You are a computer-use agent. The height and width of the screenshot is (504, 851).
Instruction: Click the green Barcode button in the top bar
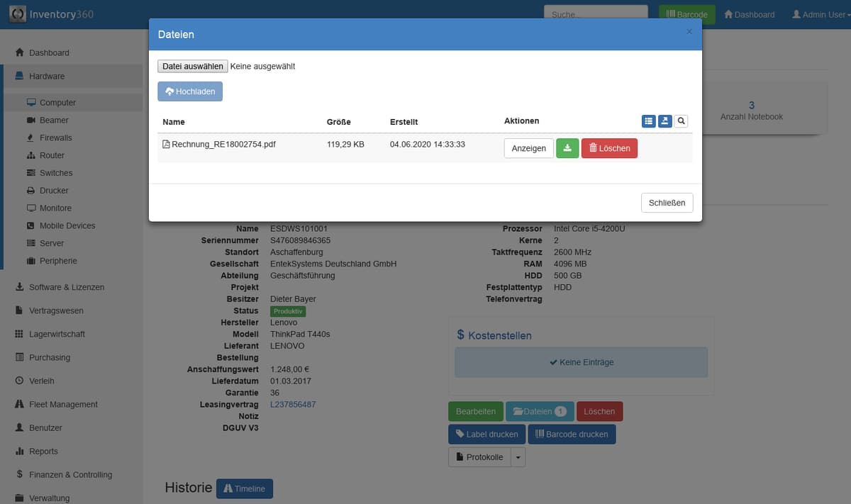click(x=686, y=14)
